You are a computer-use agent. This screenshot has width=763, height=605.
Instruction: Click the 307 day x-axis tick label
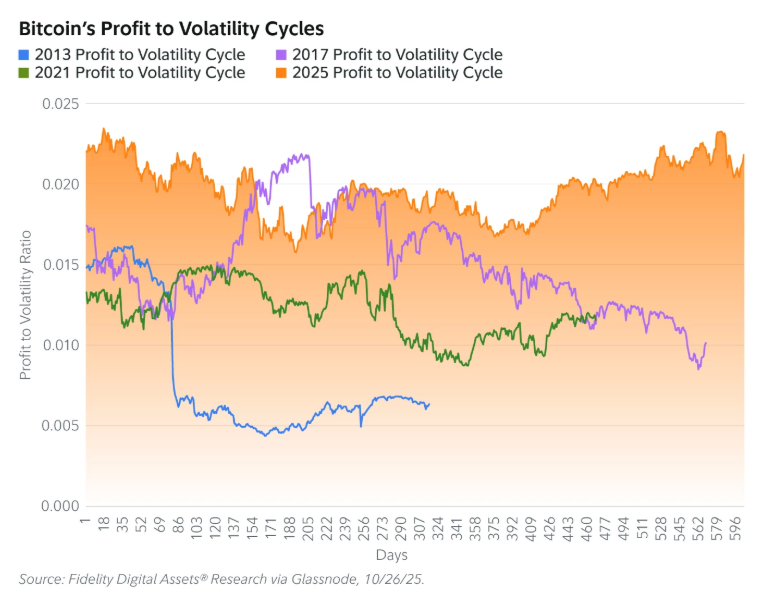tap(418, 524)
